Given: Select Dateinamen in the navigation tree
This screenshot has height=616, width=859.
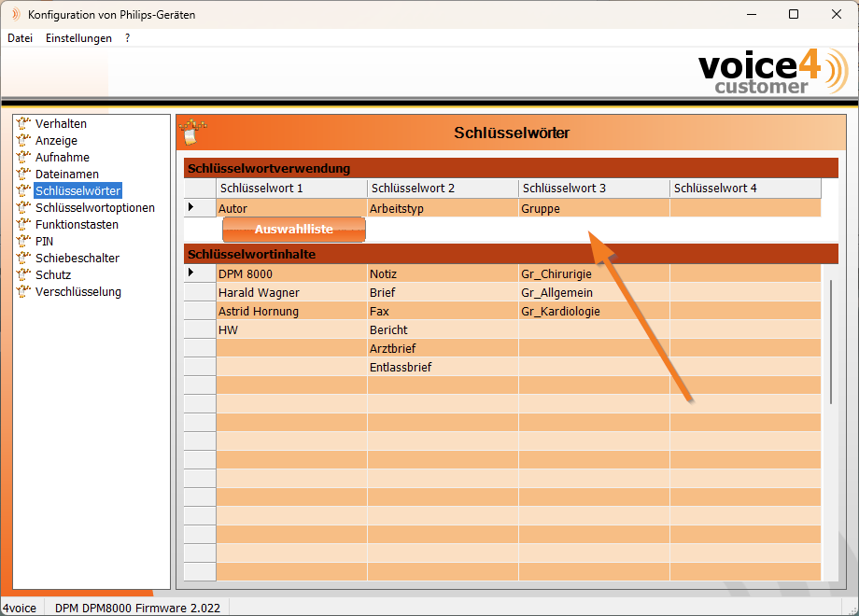Looking at the screenshot, I should [x=67, y=175].
